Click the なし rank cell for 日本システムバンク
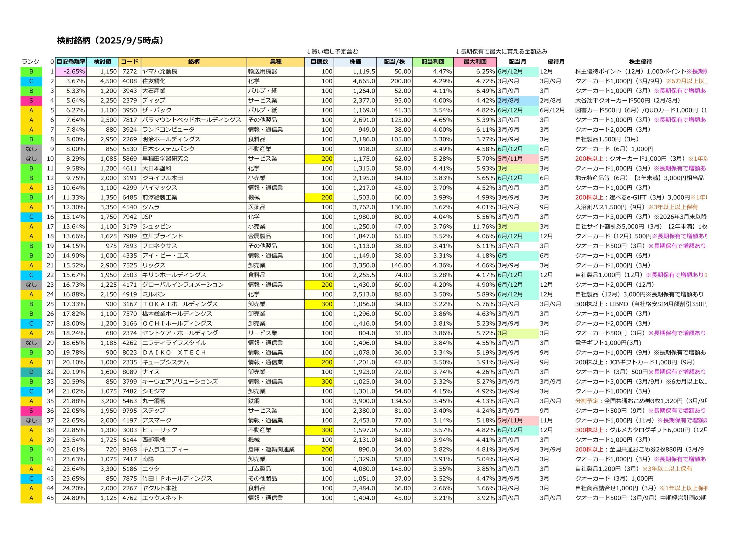The height and width of the screenshot is (534, 756). pos(31,149)
